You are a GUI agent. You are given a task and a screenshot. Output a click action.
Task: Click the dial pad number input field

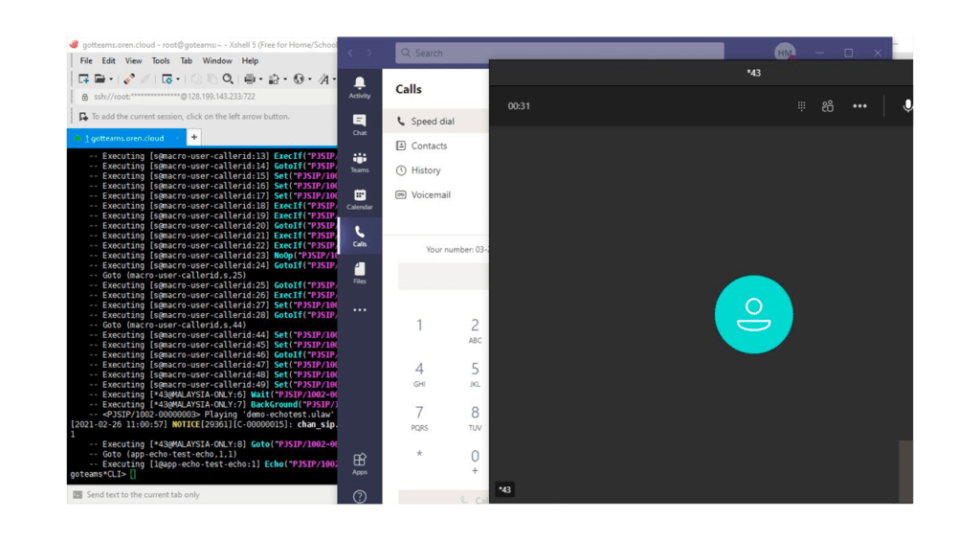(443, 277)
